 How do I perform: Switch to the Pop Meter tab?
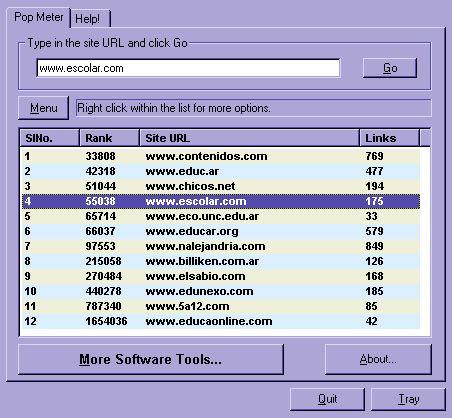point(38,17)
